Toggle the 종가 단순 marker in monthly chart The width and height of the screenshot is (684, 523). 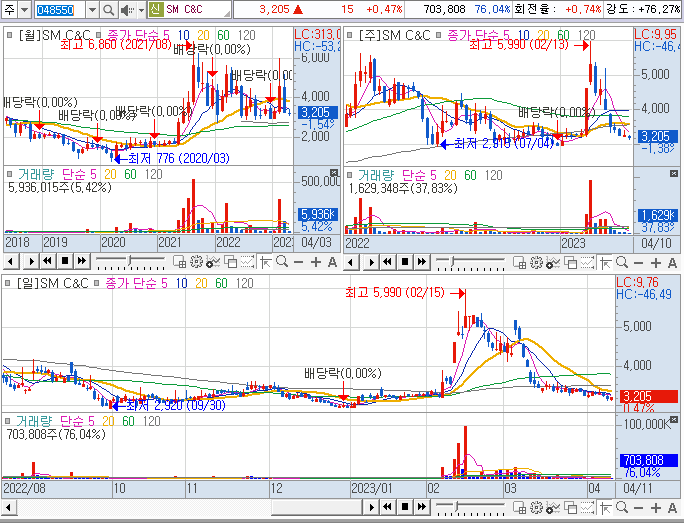click(x=99, y=34)
